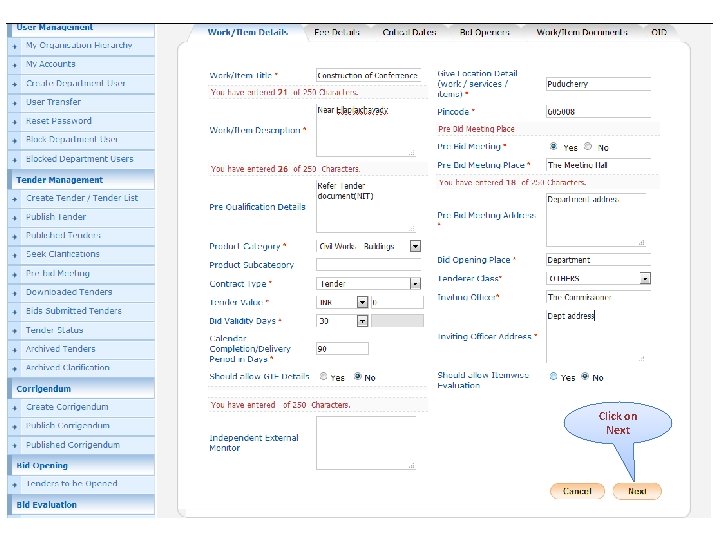Select Yes for Itemwise Evaluation
720x540 pixels.
[553, 377]
